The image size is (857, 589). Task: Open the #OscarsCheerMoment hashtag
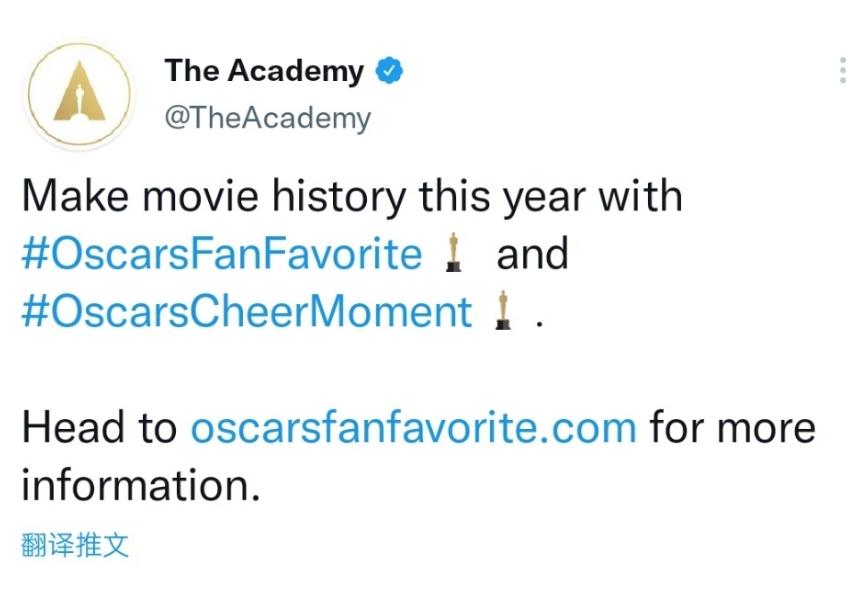(246, 312)
